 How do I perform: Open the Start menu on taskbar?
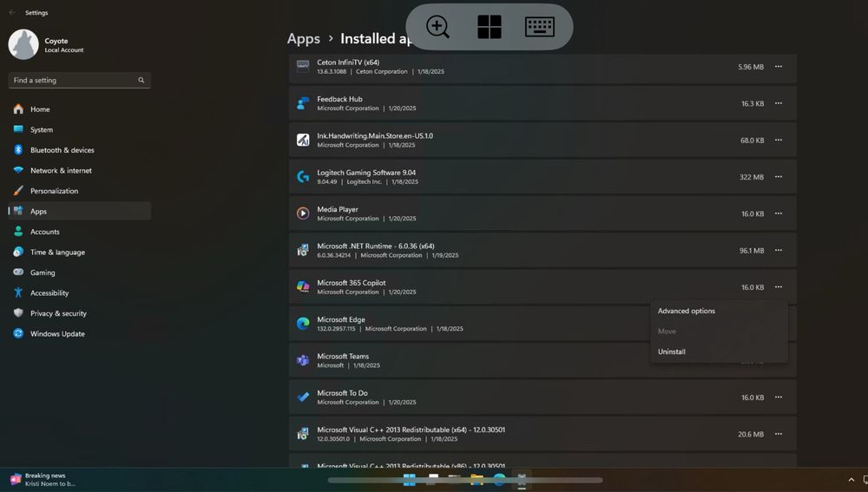point(410,479)
